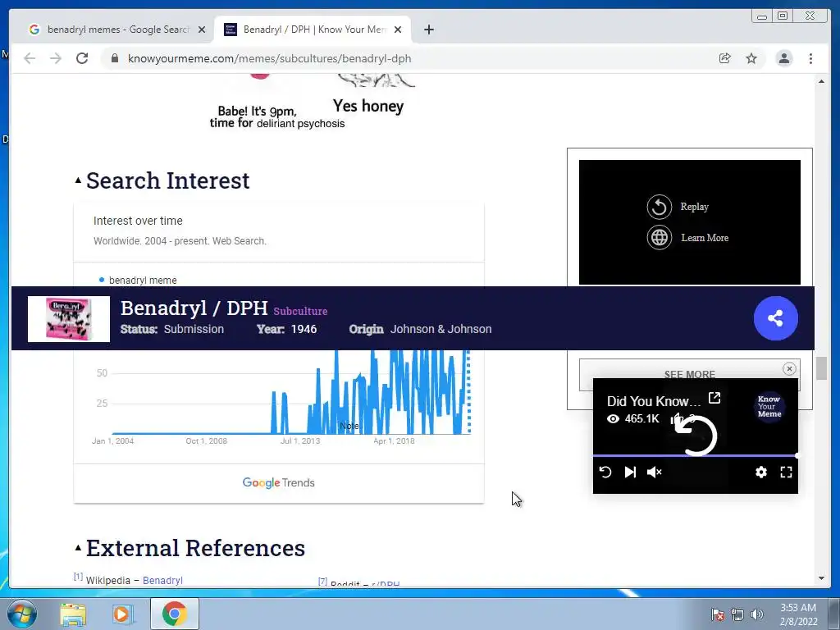Click the blue round share button
The image size is (840, 630).
(775, 318)
